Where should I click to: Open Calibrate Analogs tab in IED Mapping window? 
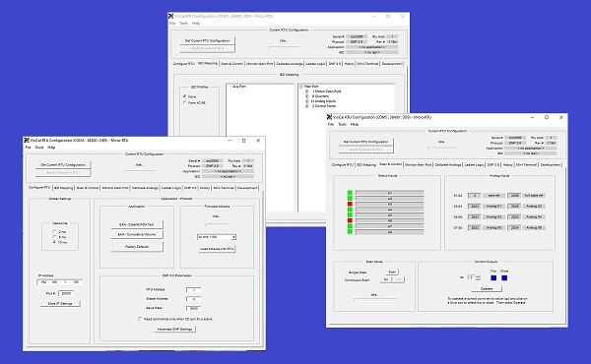290,64
